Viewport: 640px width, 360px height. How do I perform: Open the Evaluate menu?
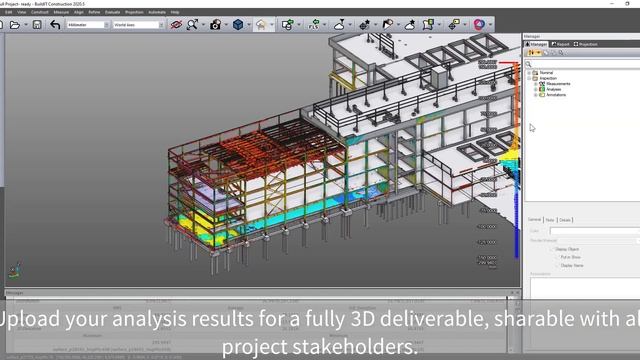click(x=113, y=12)
